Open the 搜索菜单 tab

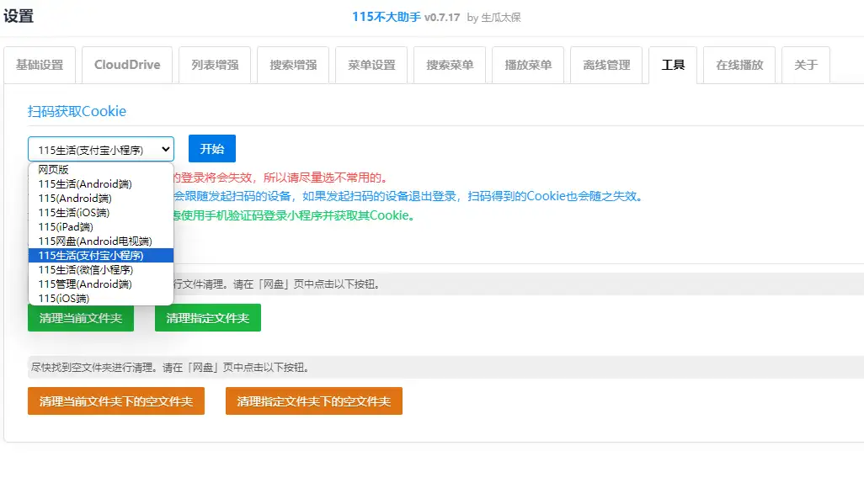click(x=449, y=64)
